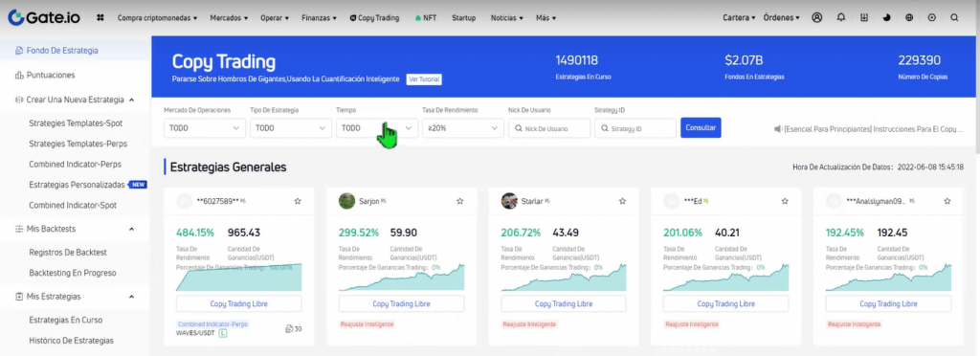Viewport: 980px width, 356px height.
Task: Star the Starlar strategy card
Action: coord(622,201)
